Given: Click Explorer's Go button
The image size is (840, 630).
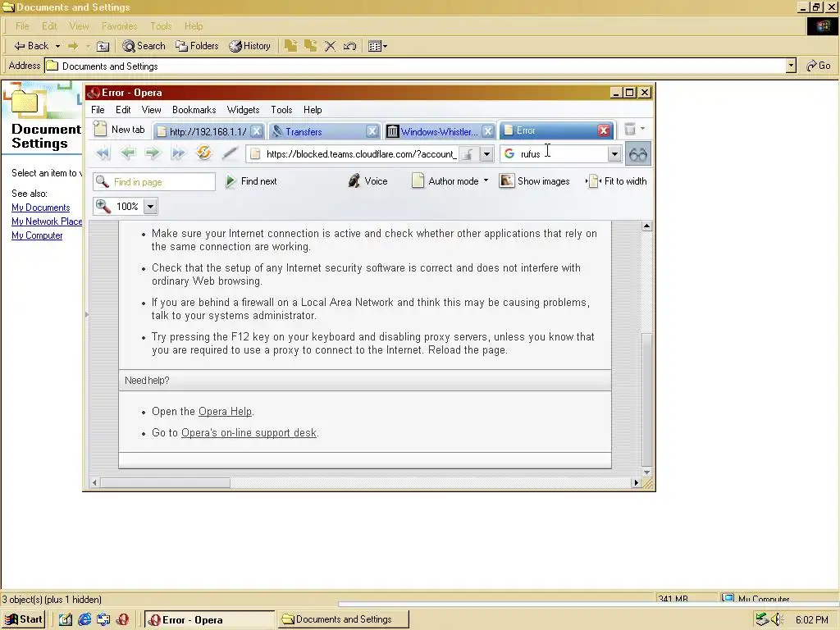Looking at the screenshot, I should (819, 66).
